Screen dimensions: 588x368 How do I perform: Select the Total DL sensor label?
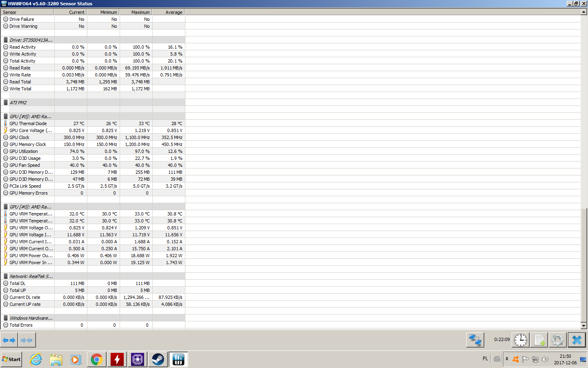18,283
